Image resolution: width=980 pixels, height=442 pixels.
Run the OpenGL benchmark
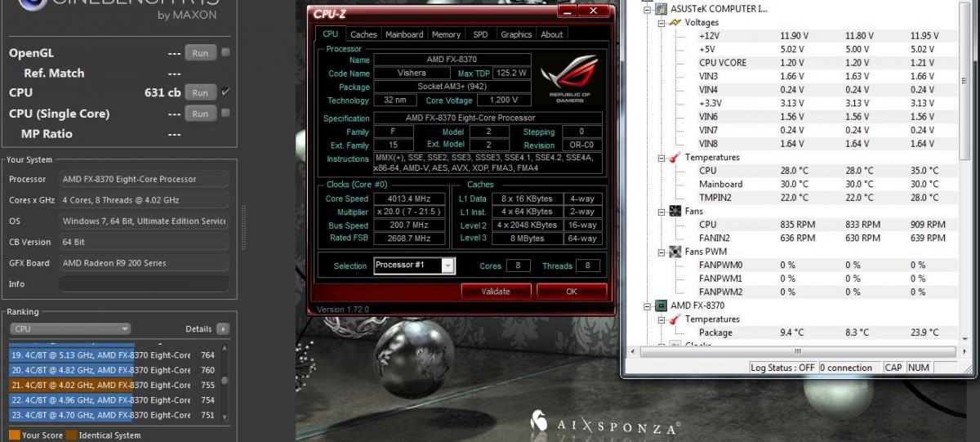(x=200, y=53)
